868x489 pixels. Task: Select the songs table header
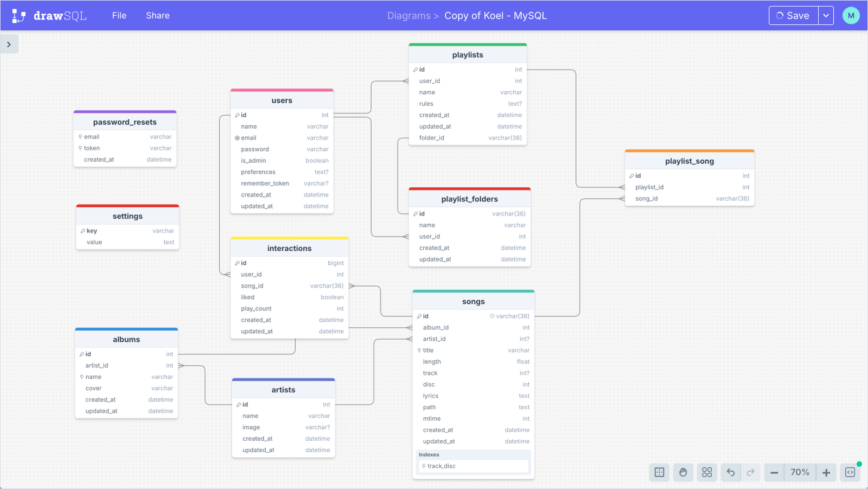[473, 301]
